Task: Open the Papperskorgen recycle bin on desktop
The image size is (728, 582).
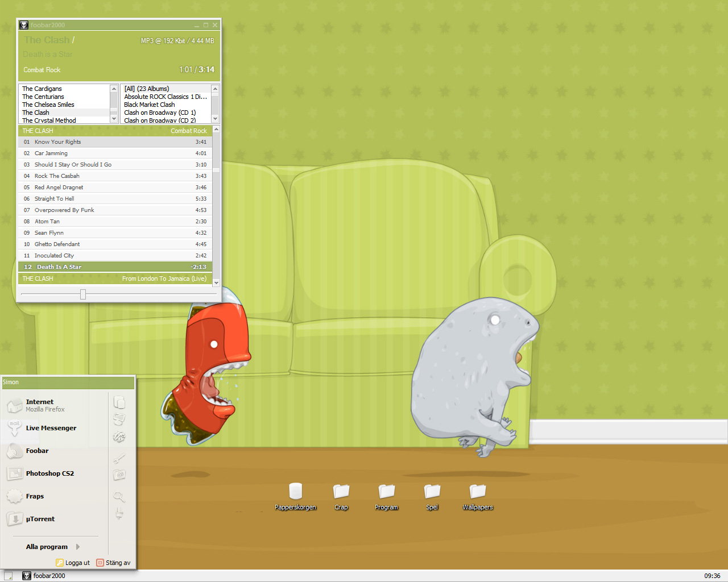Action: click(295, 490)
